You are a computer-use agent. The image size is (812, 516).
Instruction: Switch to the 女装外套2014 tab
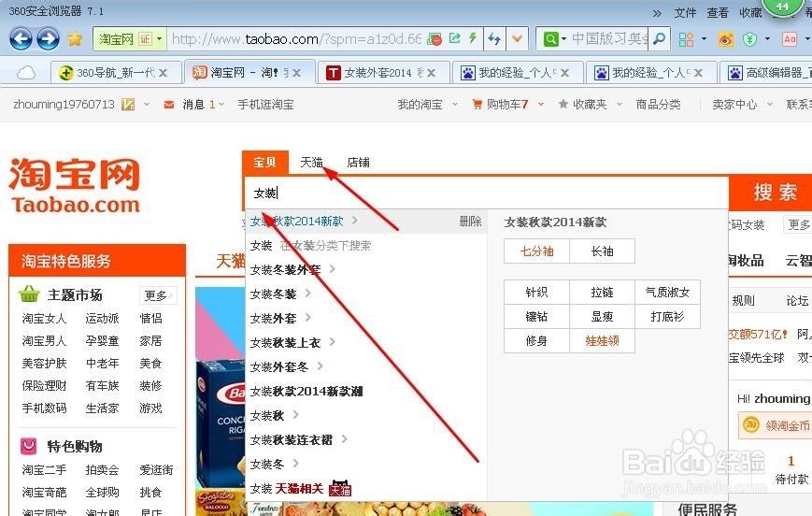(x=383, y=73)
